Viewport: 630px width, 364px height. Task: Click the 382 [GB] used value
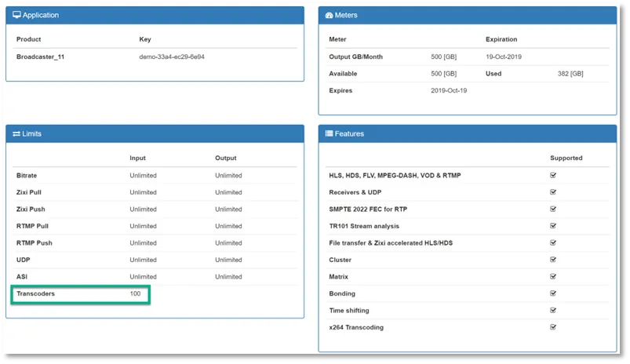tap(570, 74)
